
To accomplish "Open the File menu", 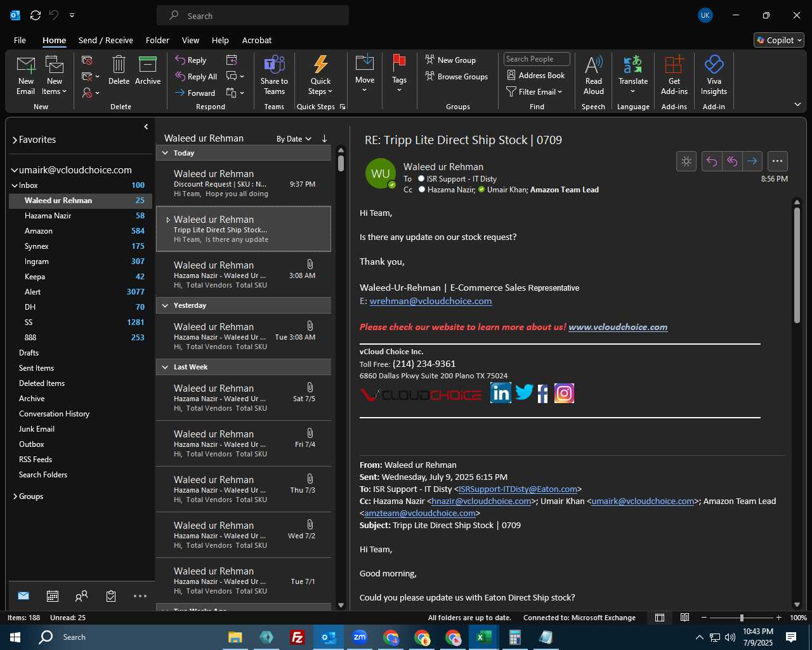I will pyautogui.click(x=20, y=40).
